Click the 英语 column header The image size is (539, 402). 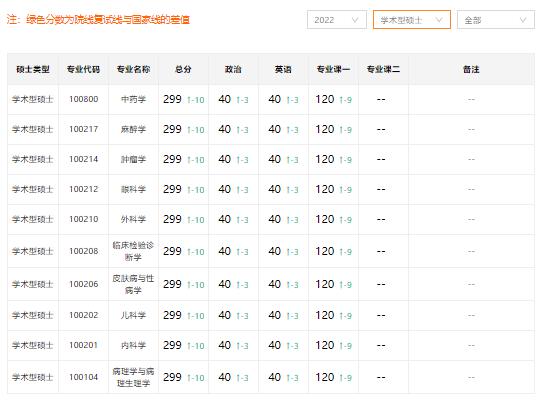(283, 69)
